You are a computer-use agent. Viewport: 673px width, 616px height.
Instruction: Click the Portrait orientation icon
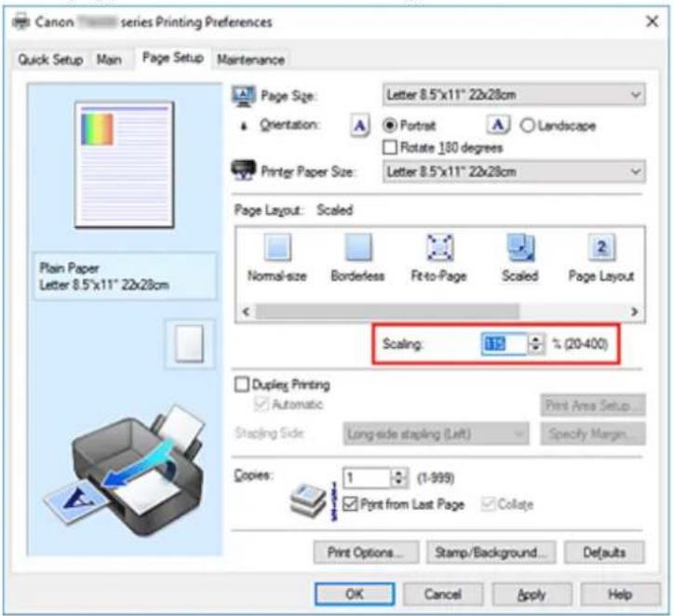point(360,127)
